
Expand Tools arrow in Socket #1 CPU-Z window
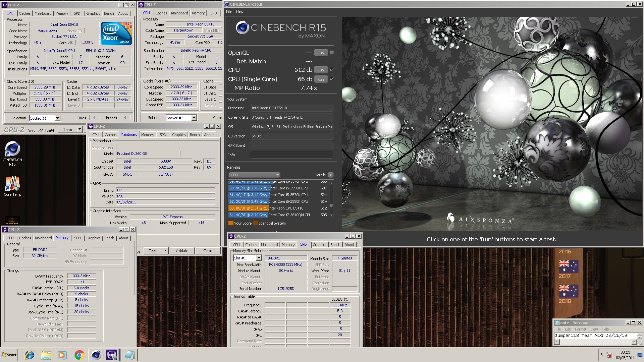(x=79, y=129)
